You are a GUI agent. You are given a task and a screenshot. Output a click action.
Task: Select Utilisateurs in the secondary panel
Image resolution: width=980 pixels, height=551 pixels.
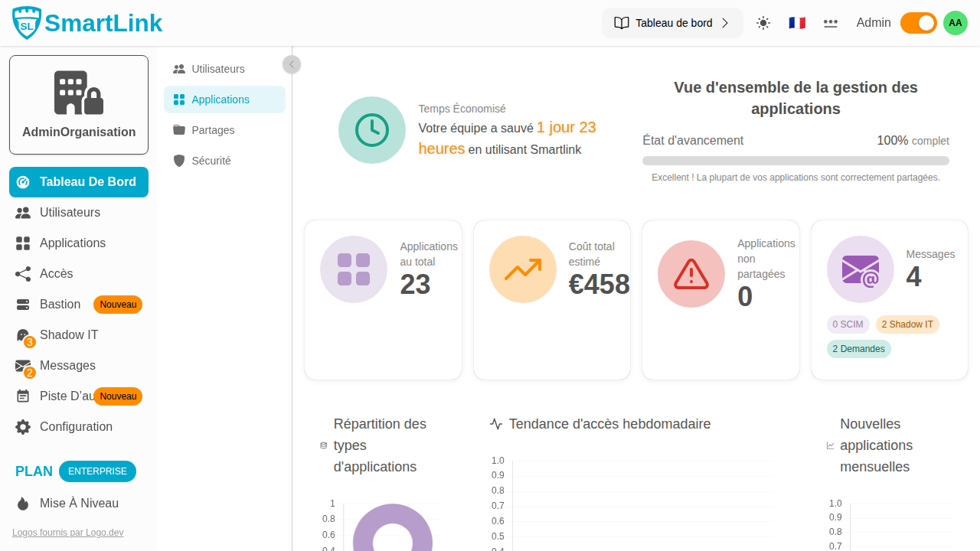click(x=217, y=69)
